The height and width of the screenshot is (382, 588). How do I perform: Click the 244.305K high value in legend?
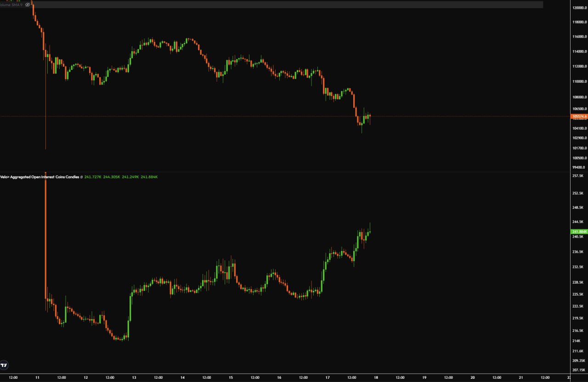point(112,177)
